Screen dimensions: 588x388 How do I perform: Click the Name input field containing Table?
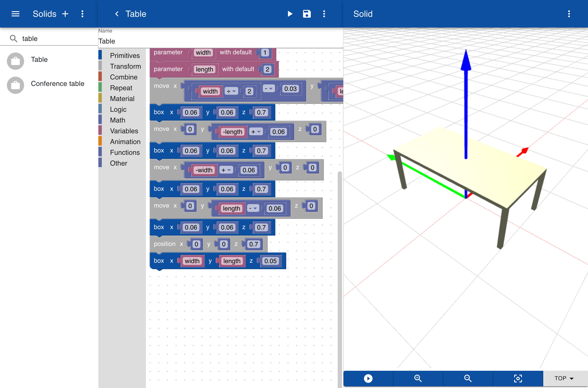pyautogui.click(x=220, y=41)
